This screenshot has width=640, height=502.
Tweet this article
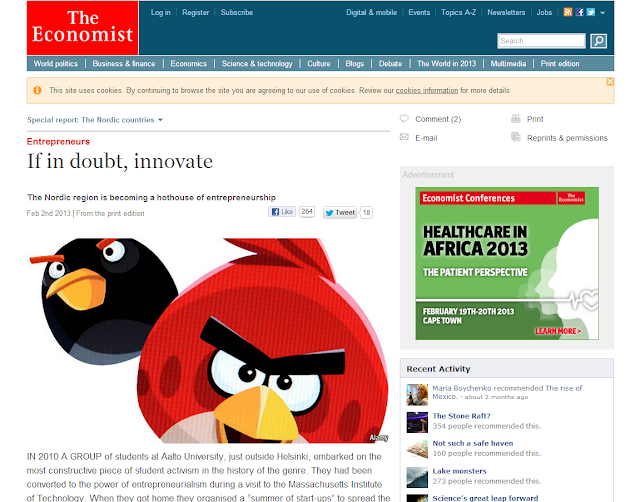[x=340, y=212]
